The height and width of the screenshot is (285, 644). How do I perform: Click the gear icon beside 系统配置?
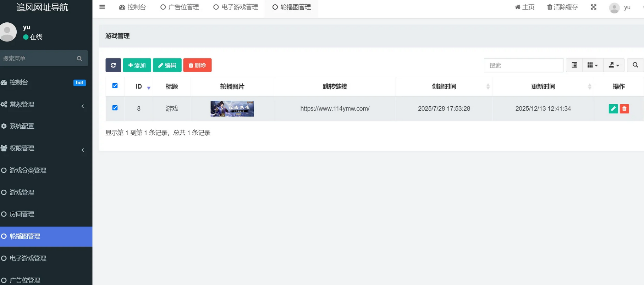pos(4,126)
